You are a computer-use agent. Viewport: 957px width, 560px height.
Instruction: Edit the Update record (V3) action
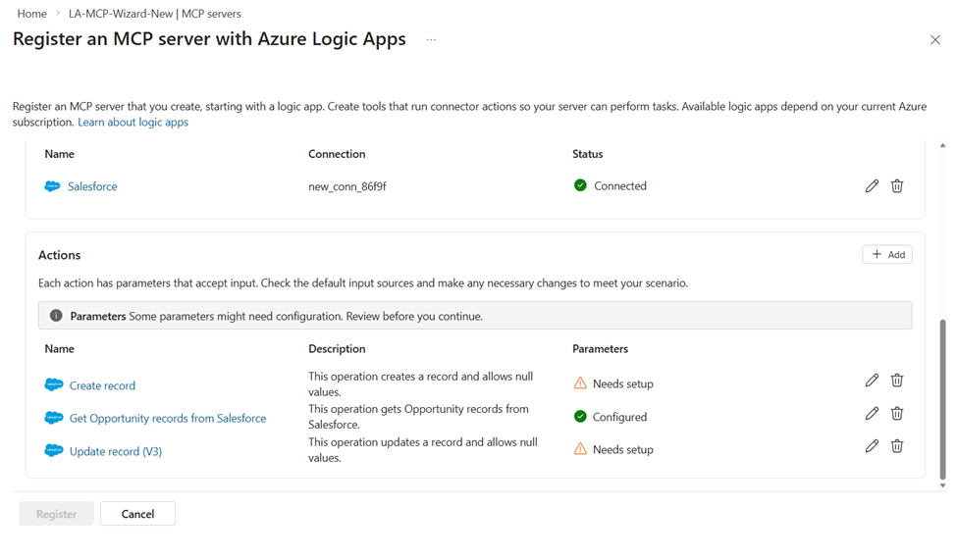point(872,446)
